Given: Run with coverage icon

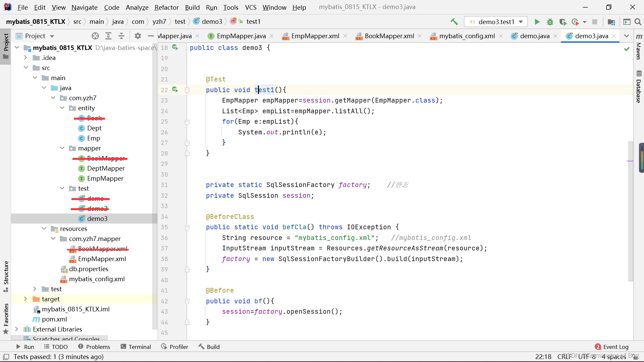Looking at the screenshot, I should click(x=563, y=22).
